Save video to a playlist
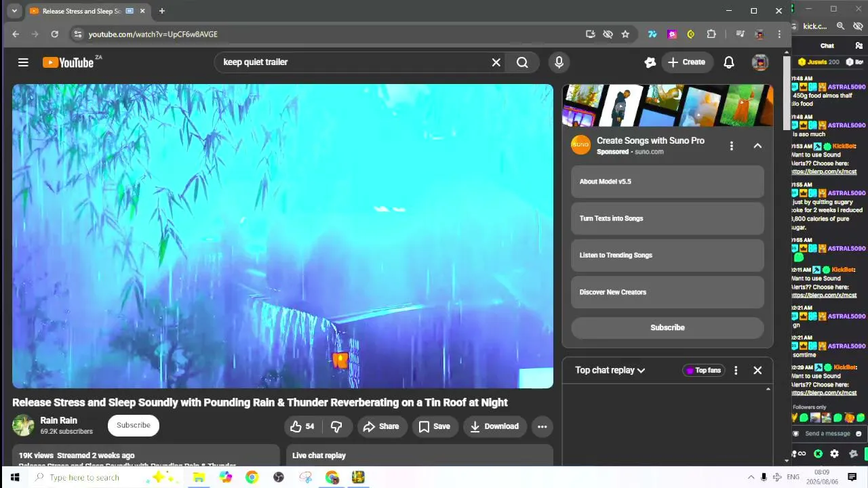The height and width of the screenshot is (488, 868). tap(434, 426)
